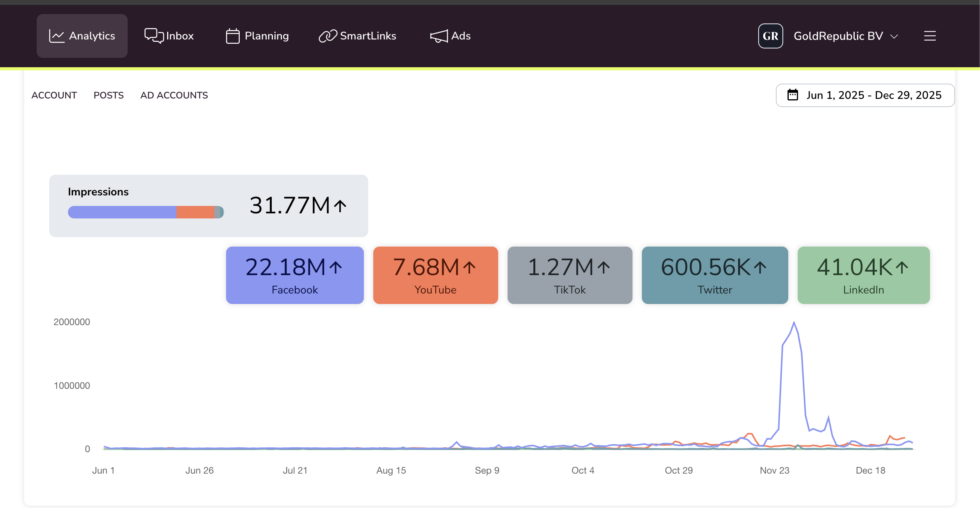Click the Jun 1 axis label

[103, 470]
